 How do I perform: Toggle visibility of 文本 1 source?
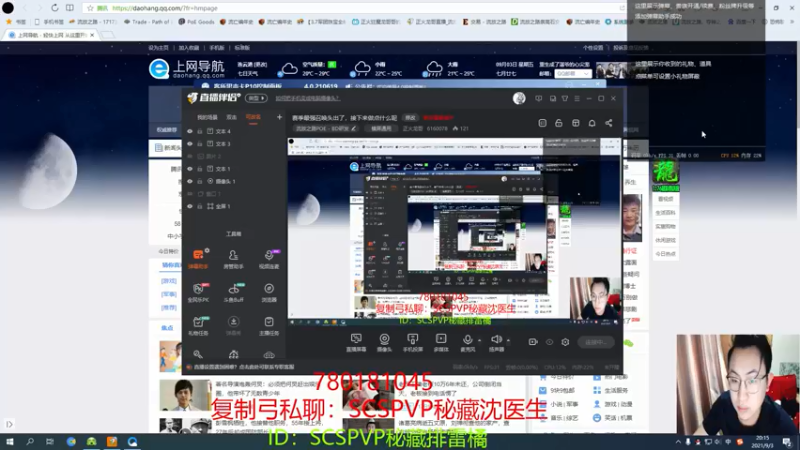(x=190, y=169)
